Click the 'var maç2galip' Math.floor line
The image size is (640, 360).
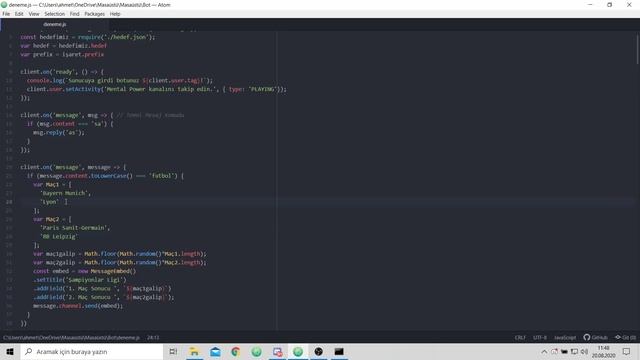tap(120, 262)
